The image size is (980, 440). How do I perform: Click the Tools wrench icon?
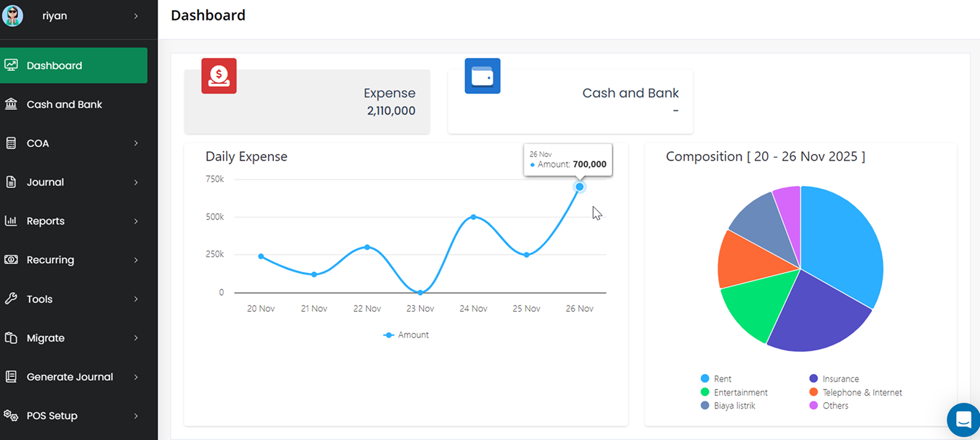11,299
